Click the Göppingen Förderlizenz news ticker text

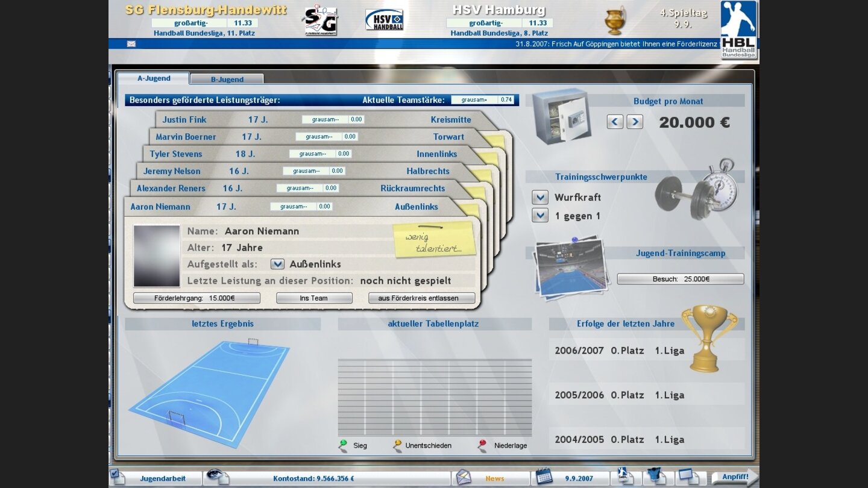tap(617, 44)
